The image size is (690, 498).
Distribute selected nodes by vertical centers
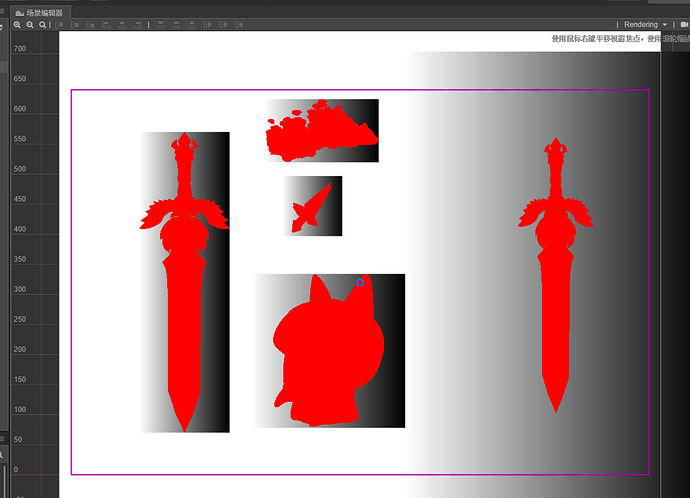tap(176, 25)
